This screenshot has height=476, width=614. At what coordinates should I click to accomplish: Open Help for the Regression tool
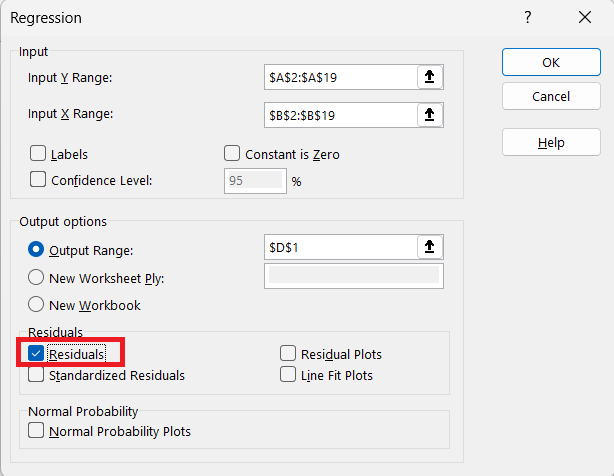[551, 142]
